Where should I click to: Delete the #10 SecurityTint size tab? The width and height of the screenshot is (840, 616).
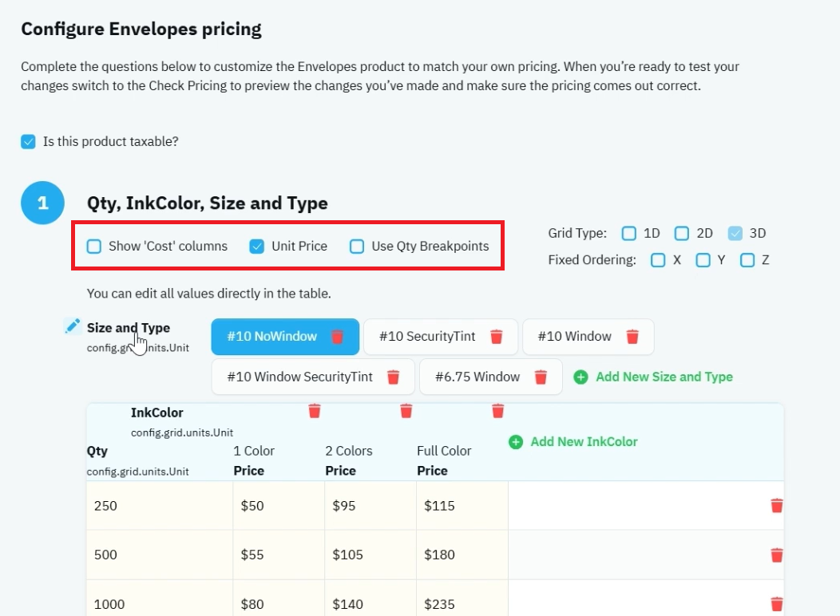pyautogui.click(x=497, y=337)
